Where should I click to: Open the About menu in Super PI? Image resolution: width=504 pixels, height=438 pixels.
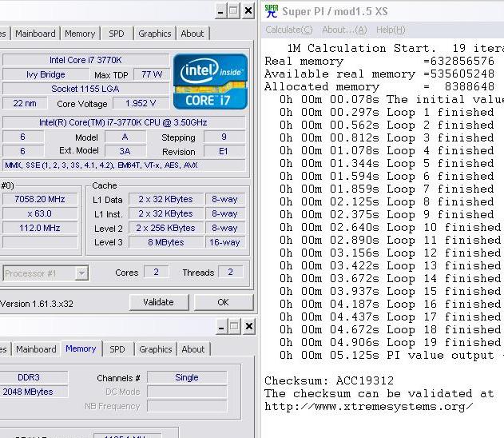343,30
